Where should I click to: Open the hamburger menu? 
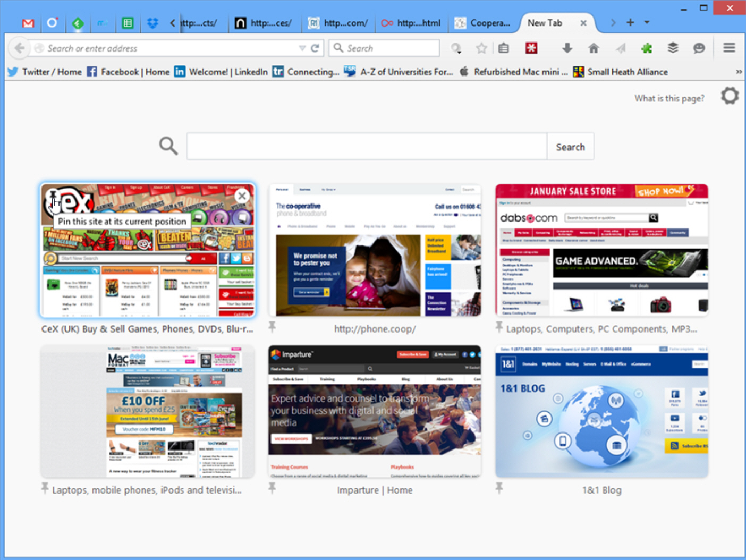click(x=729, y=48)
